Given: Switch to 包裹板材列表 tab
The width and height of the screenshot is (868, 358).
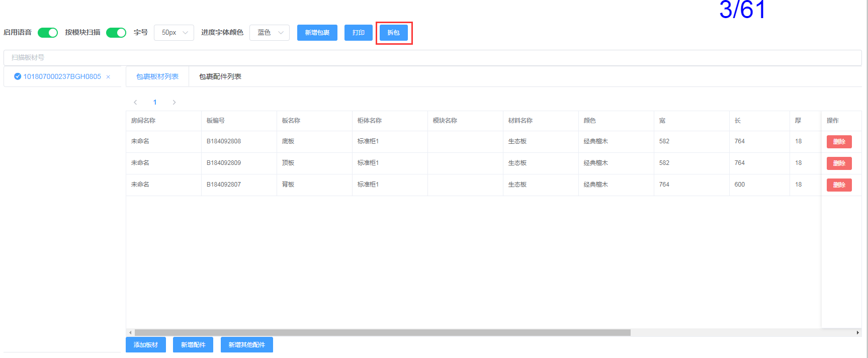Looking at the screenshot, I should tap(157, 76).
